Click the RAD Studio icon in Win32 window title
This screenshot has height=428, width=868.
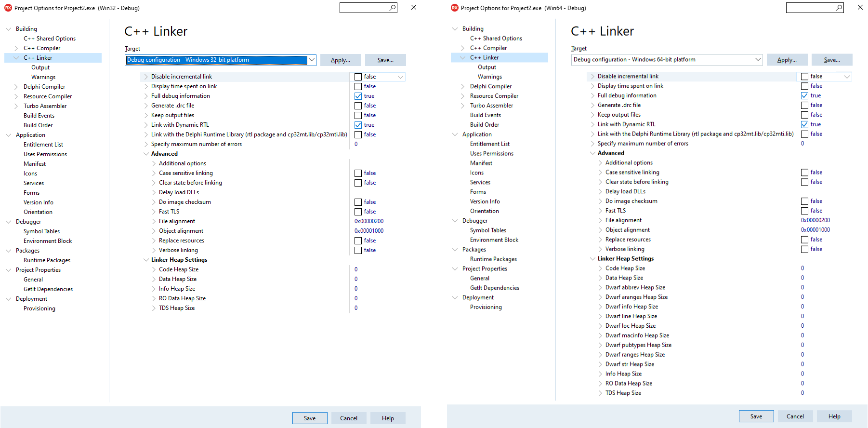pos(8,8)
